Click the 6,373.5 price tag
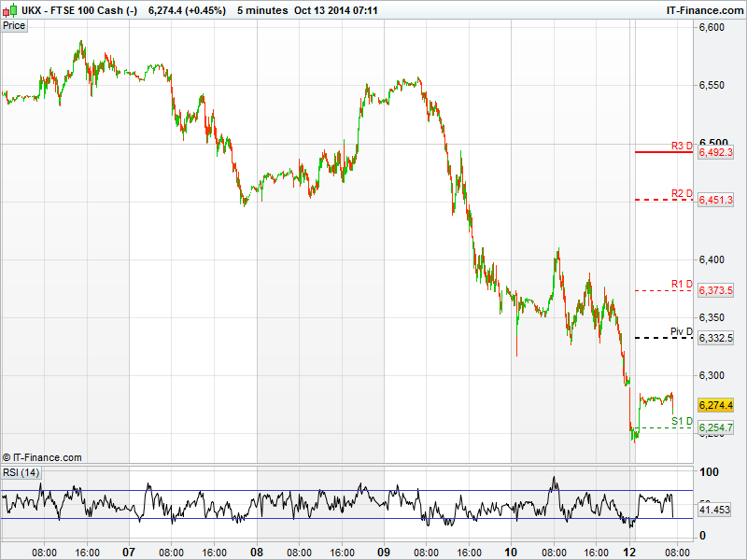747x560 pixels. [x=716, y=290]
